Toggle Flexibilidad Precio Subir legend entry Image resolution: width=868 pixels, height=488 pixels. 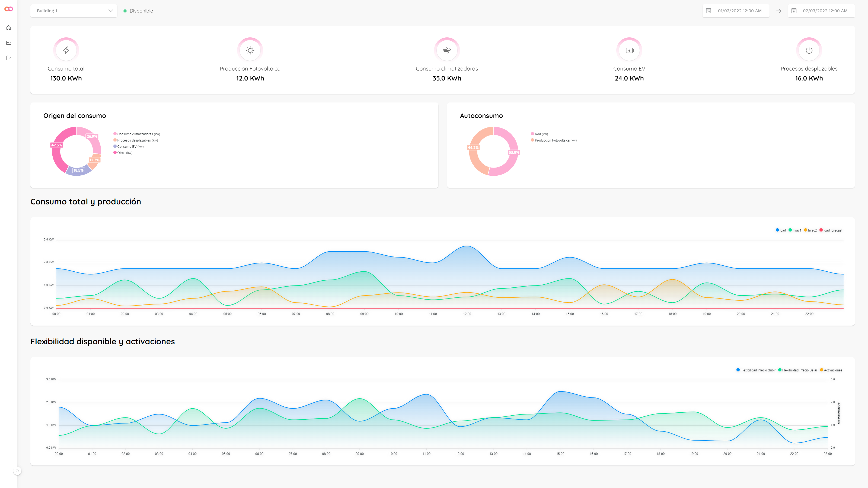[x=758, y=370]
